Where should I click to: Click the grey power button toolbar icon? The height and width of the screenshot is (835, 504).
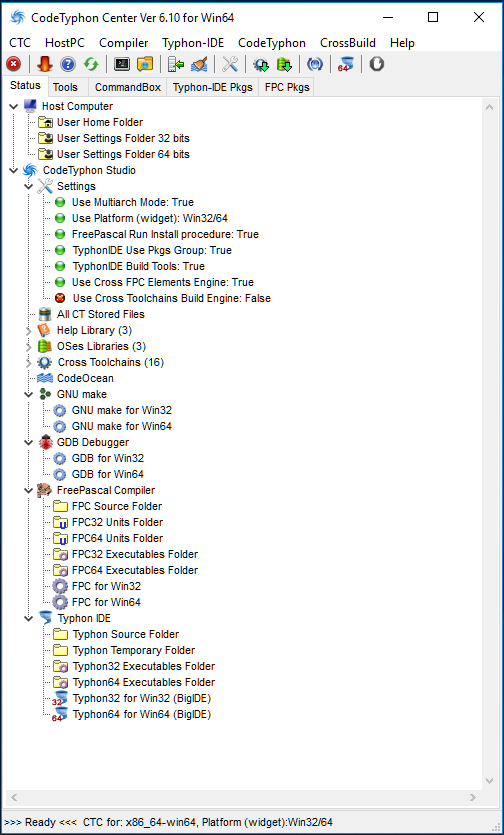(377, 64)
